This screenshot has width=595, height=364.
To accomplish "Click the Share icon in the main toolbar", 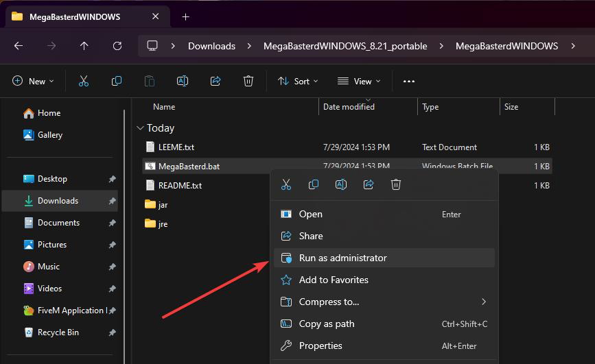I will [215, 81].
